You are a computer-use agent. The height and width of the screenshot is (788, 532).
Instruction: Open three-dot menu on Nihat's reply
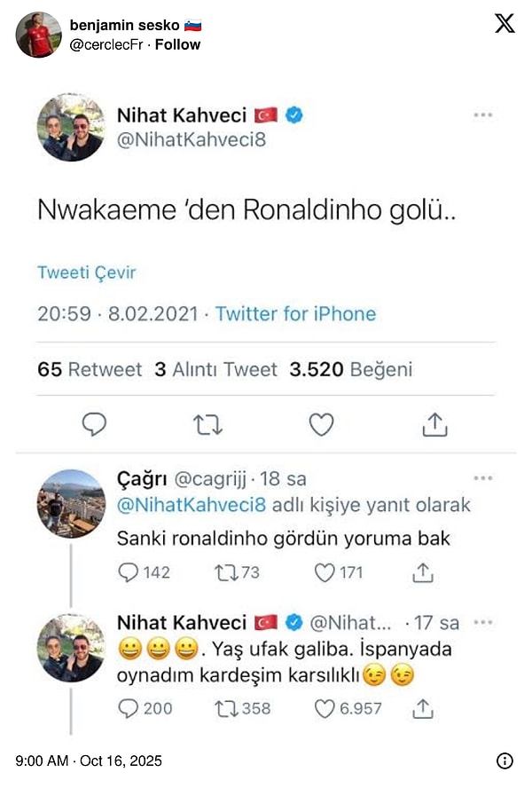pyautogui.click(x=482, y=622)
